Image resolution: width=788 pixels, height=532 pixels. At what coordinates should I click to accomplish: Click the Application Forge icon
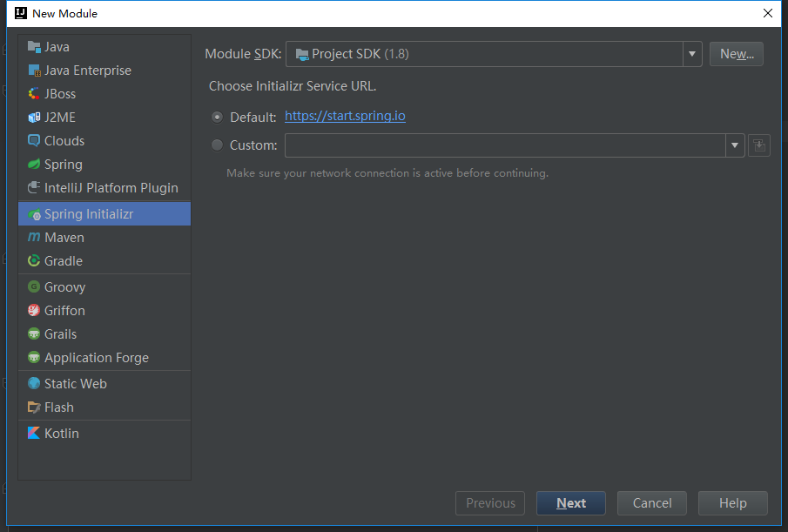pyautogui.click(x=34, y=357)
